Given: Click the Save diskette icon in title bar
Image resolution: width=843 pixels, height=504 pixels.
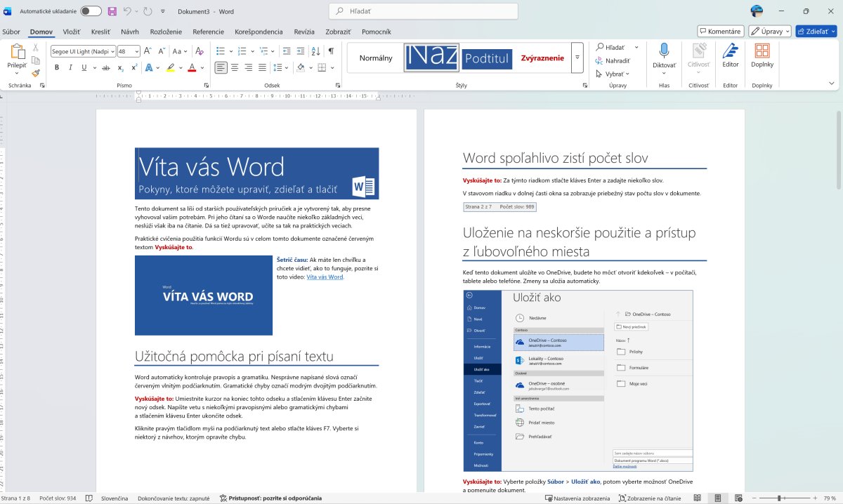Looking at the screenshot, I should (112, 11).
